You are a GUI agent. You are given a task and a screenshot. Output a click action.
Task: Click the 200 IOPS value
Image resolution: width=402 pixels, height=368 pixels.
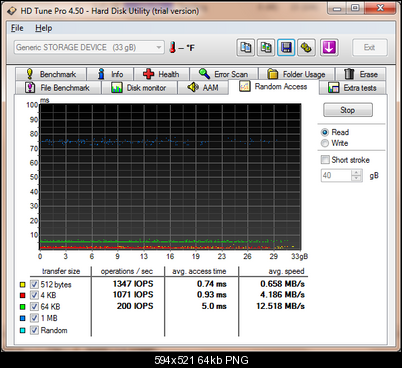point(135,306)
